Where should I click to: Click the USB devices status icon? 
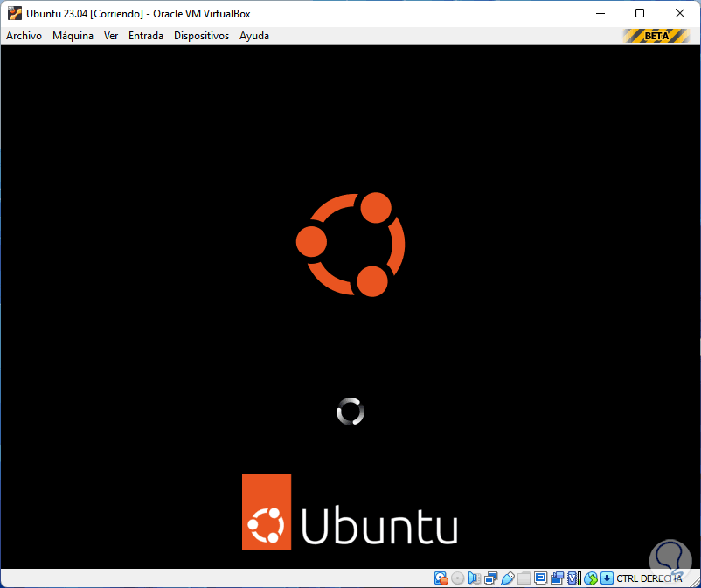(x=508, y=578)
